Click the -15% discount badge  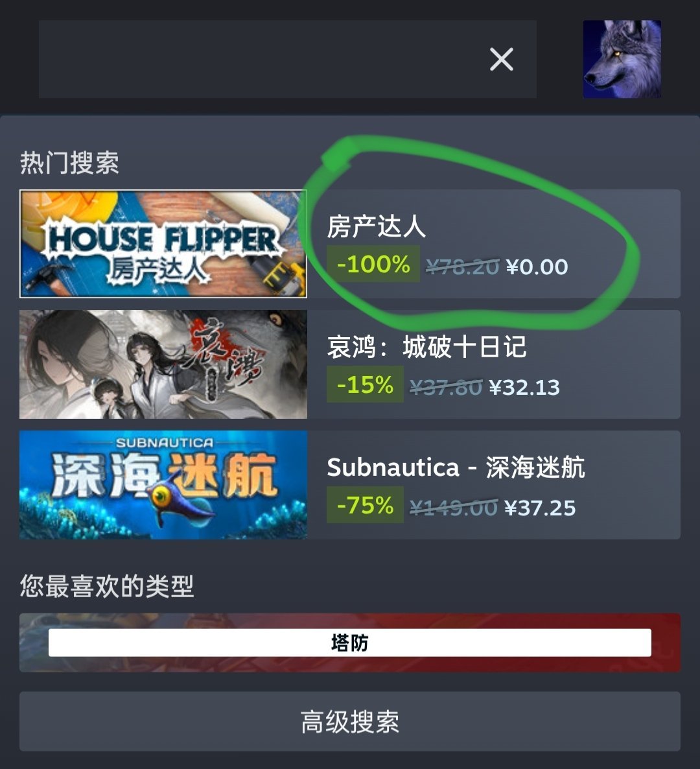point(365,384)
